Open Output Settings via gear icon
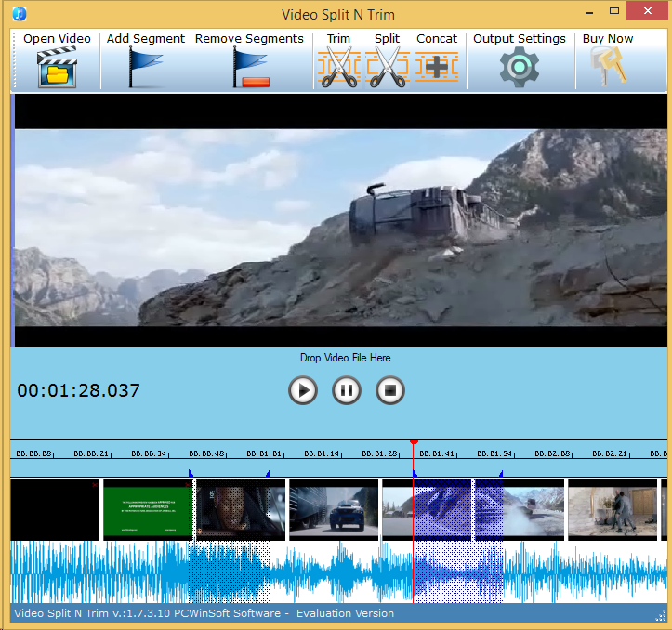Screen dimensions: 672x630 519,67
